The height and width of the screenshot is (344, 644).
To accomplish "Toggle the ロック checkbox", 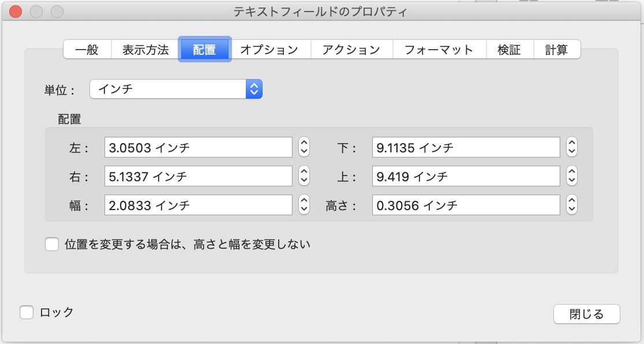I will [28, 313].
